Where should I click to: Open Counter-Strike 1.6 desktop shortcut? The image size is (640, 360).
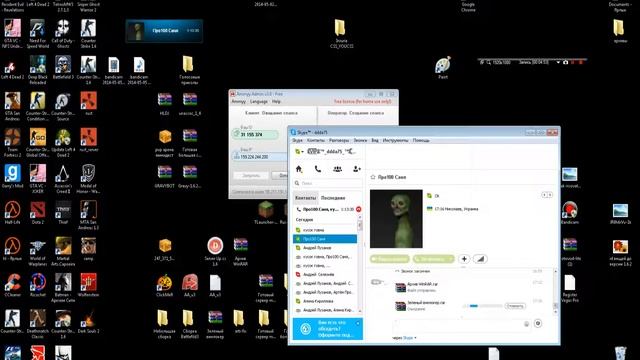(88, 33)
